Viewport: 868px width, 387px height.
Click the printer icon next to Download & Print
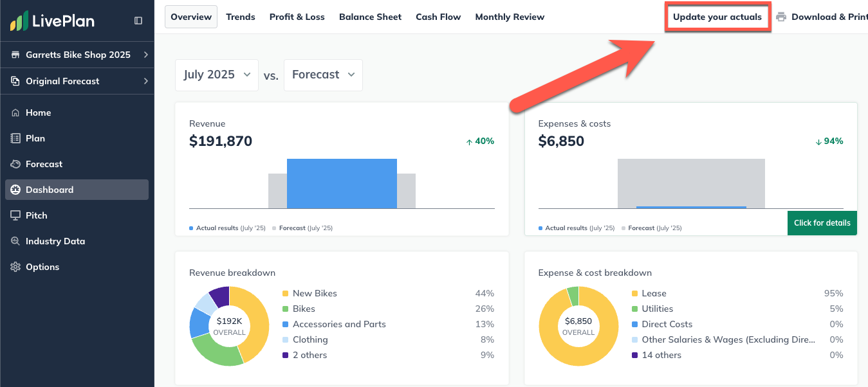[781, 17]
